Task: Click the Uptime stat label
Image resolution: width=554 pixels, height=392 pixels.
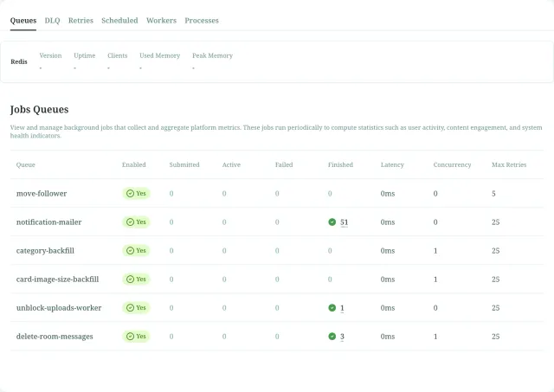Action: pos(85,55)
